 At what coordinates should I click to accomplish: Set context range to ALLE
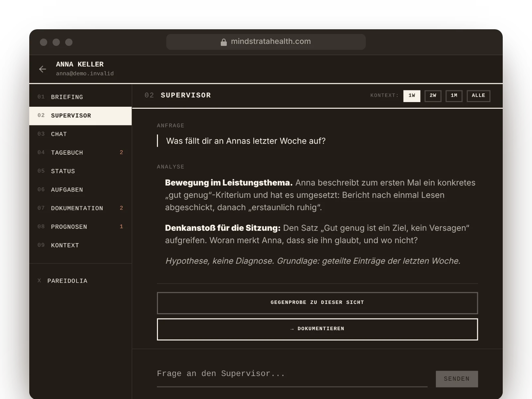pyautogui.click(x=478, y=96)
